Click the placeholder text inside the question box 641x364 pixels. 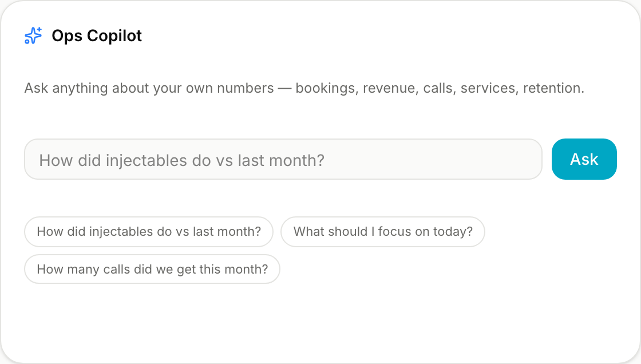coord(181,160)
